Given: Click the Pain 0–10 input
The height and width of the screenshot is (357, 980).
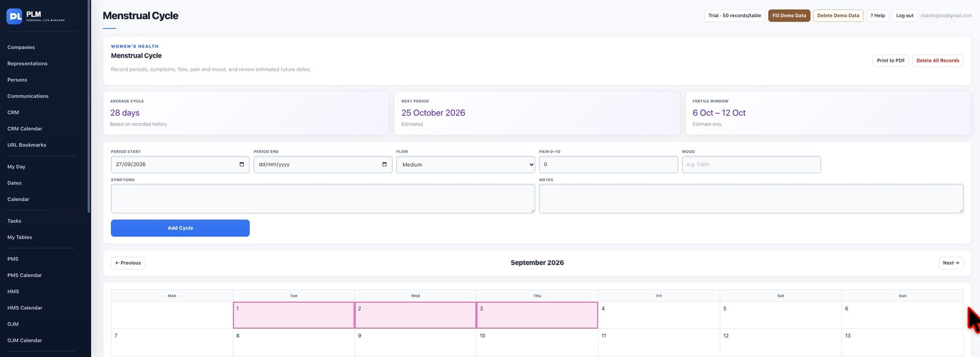Looking at the screenshot, I should tap(608, 164).
